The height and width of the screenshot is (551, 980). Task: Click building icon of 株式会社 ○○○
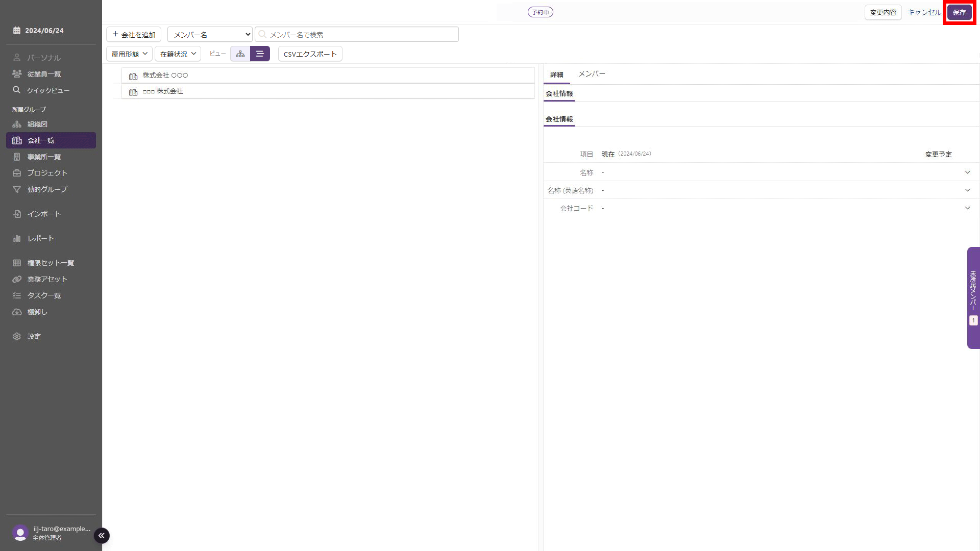133,76
